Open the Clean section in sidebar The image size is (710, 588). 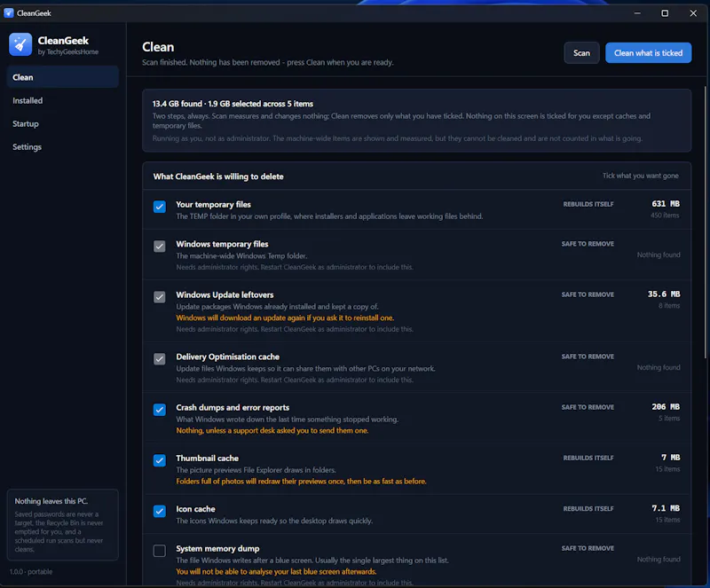(63, 77)
